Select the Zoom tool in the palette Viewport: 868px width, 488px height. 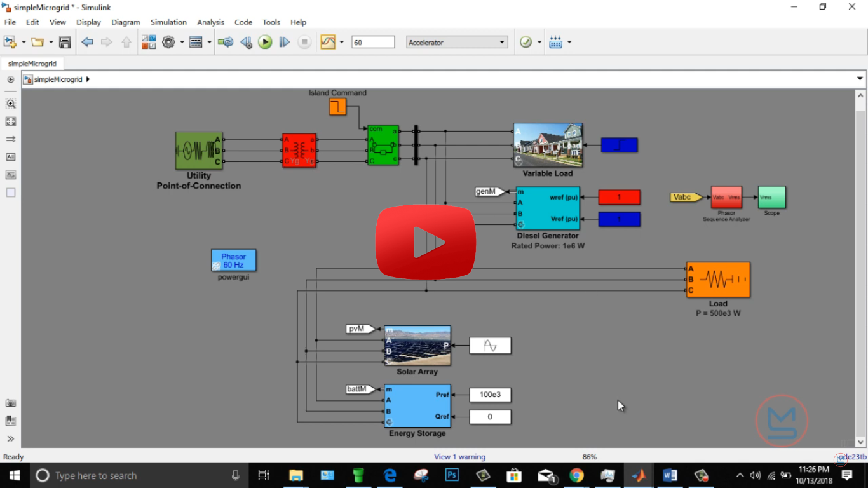[x=11, y=104]
